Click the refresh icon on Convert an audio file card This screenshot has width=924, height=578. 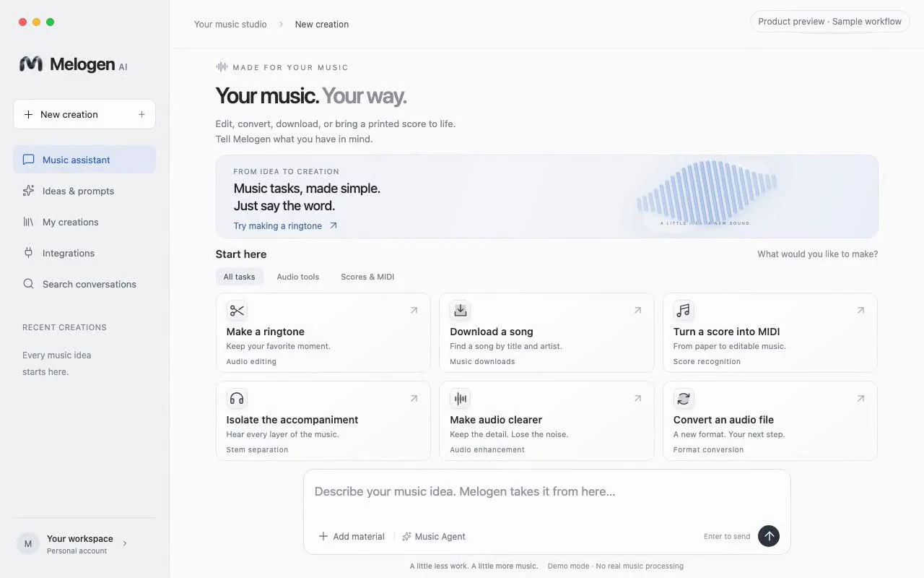click(x=684, y=399)
